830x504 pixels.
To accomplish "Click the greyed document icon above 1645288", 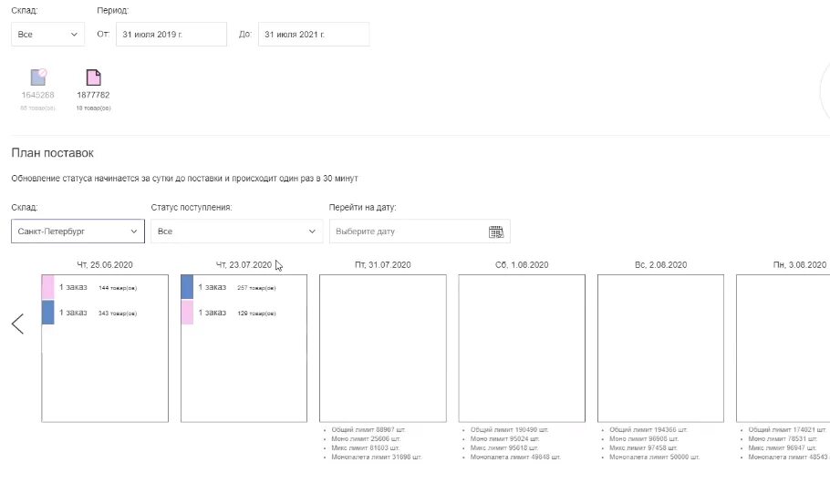I will (38, 77).
